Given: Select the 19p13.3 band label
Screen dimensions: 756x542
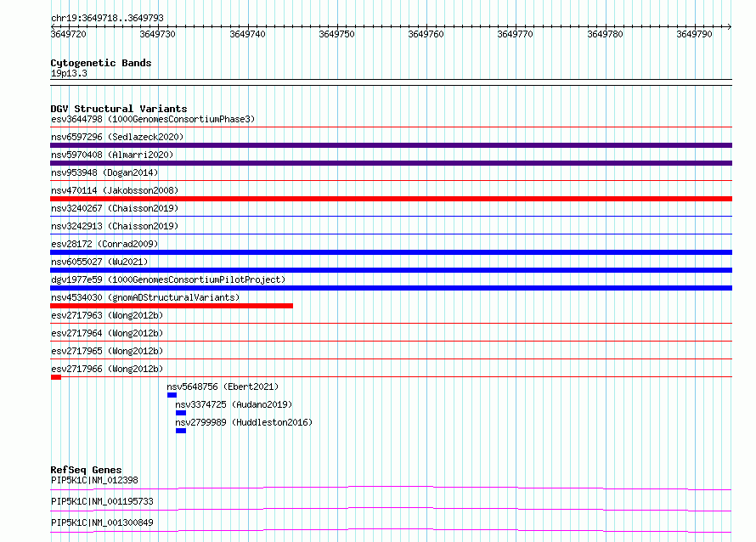Looking at the screenshot, I should (69, 73).
